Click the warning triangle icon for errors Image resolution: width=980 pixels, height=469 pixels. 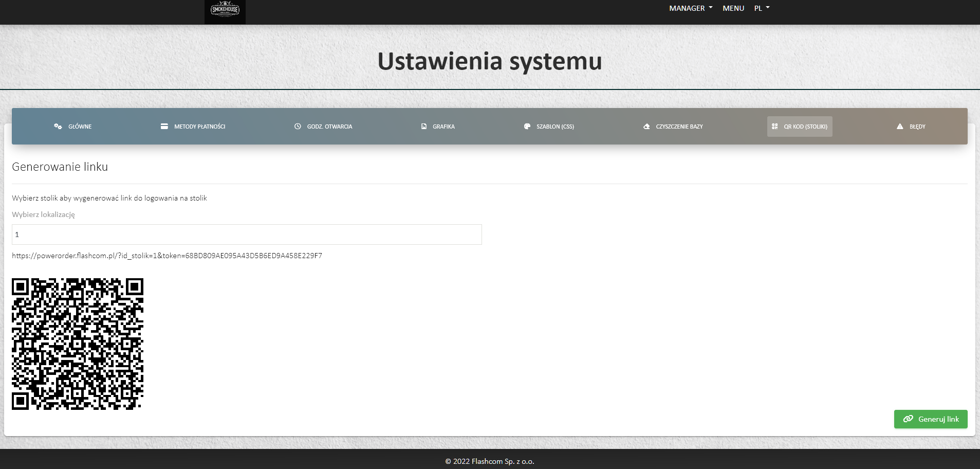900,127
